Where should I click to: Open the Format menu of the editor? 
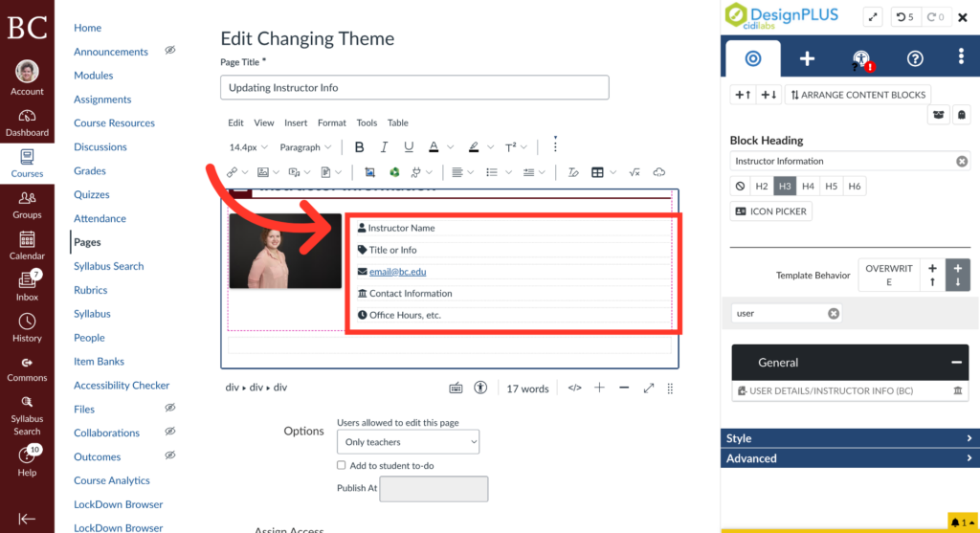click(x=331, y=122)
